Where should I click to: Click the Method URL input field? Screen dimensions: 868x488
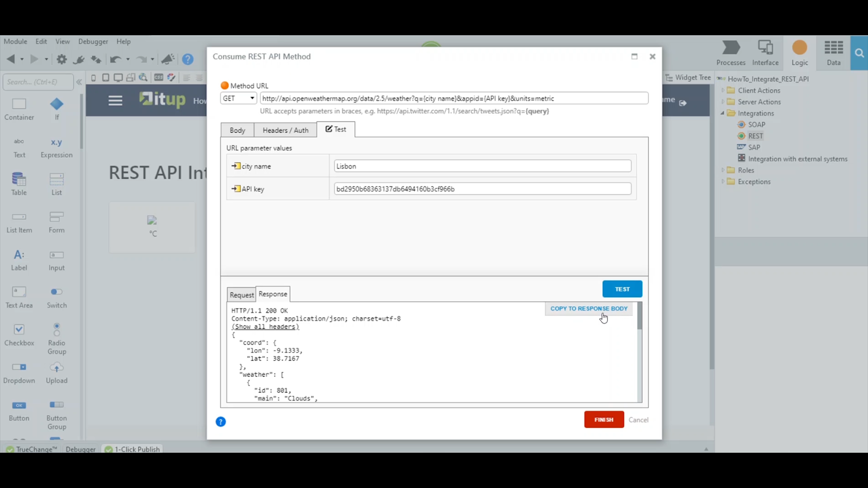(x=454, y=98)
